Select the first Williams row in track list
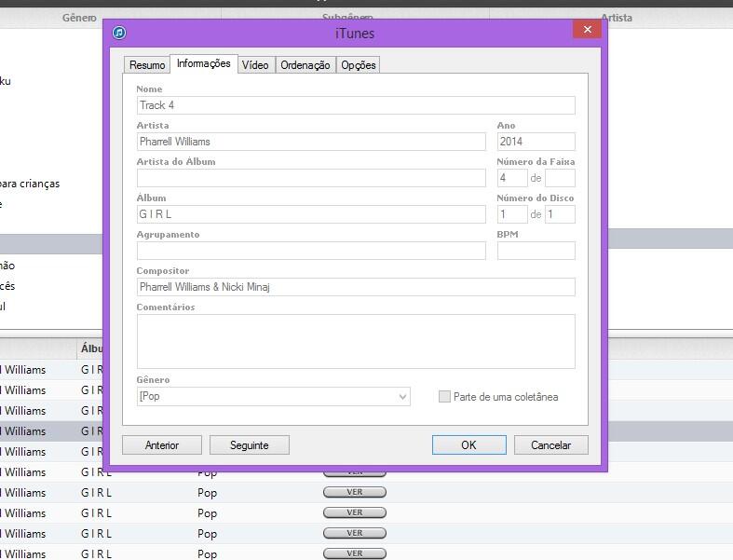The image size is (733, 560). (x=51, y=370)
